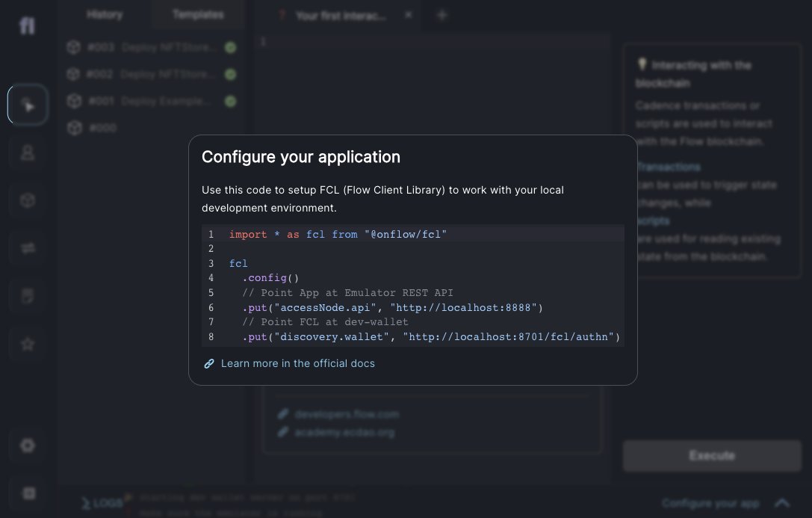The height and width of the screenshot is (518, 812).
Task: Open the contracts document icon in sidebar
Action: [x=28, y=296]
